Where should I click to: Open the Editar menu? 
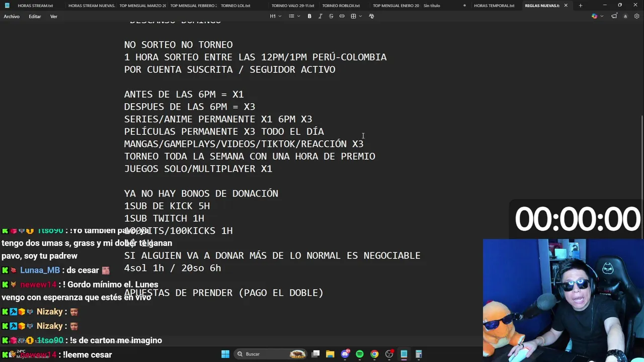pyautogui.click(x=35, y=16)
